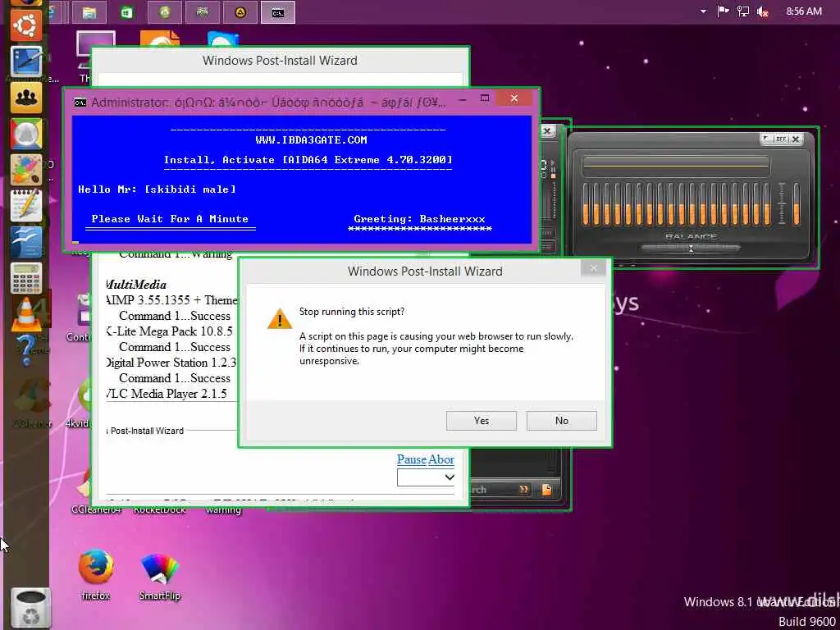
Task: Click Please Wait For A Minute text
Action: click(170, 218)
